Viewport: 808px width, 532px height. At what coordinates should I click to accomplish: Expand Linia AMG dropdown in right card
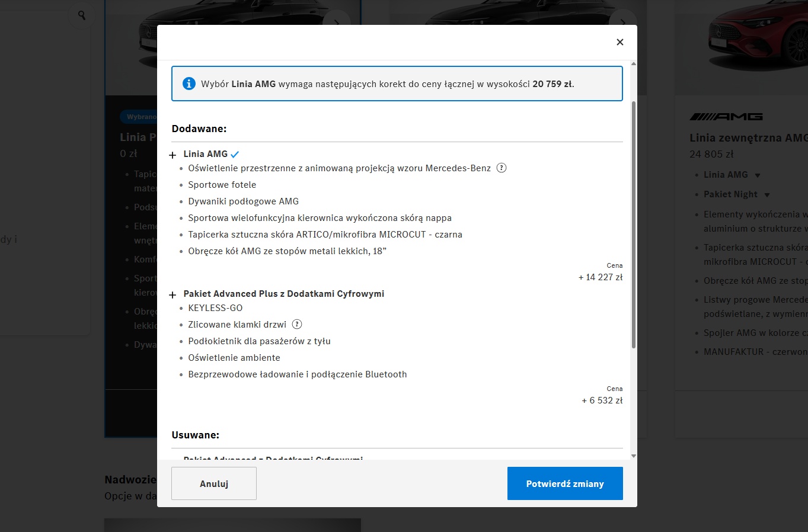(x=758, y=175)
